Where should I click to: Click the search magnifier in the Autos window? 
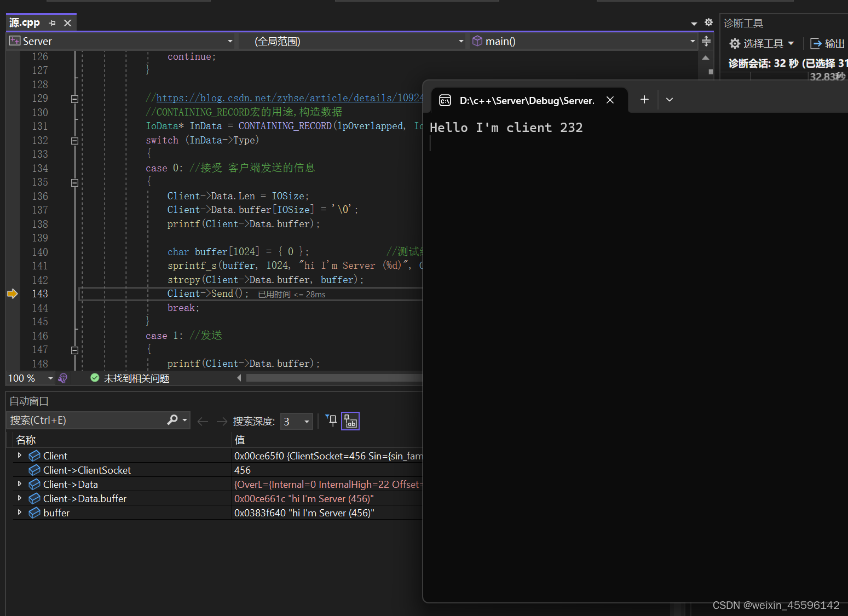click(x=172, y=420)
